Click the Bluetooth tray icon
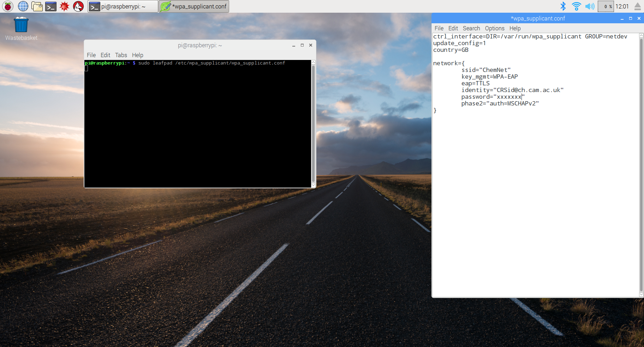 563,6
